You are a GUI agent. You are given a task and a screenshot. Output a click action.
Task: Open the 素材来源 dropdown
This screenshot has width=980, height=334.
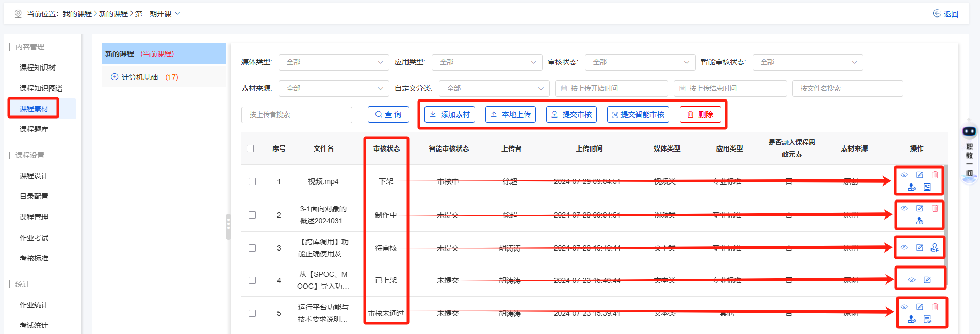[334, 89]
